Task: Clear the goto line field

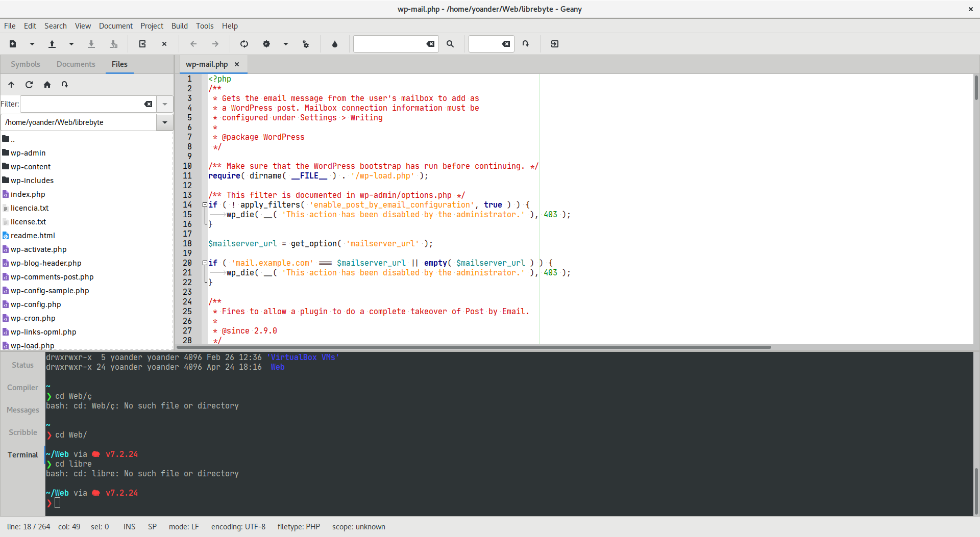Action: coord(506,44)
